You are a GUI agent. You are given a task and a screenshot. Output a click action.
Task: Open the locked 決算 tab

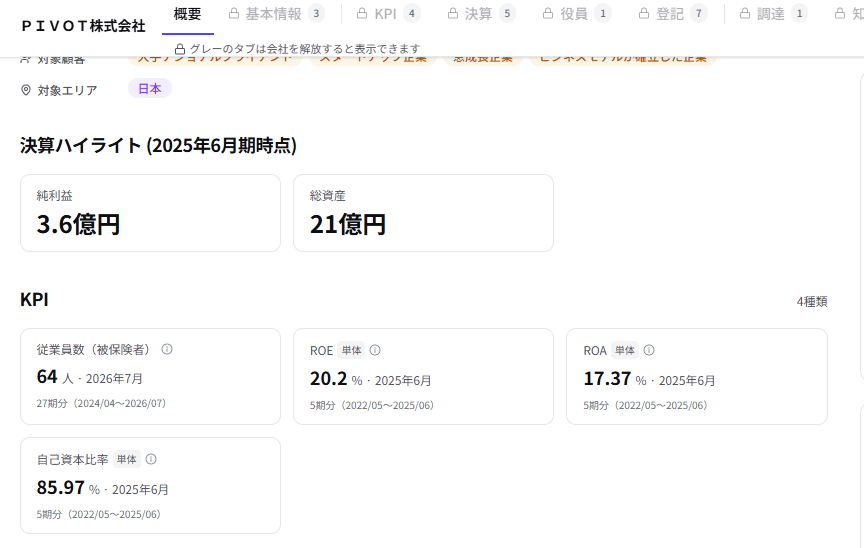(x=482, y=14)
